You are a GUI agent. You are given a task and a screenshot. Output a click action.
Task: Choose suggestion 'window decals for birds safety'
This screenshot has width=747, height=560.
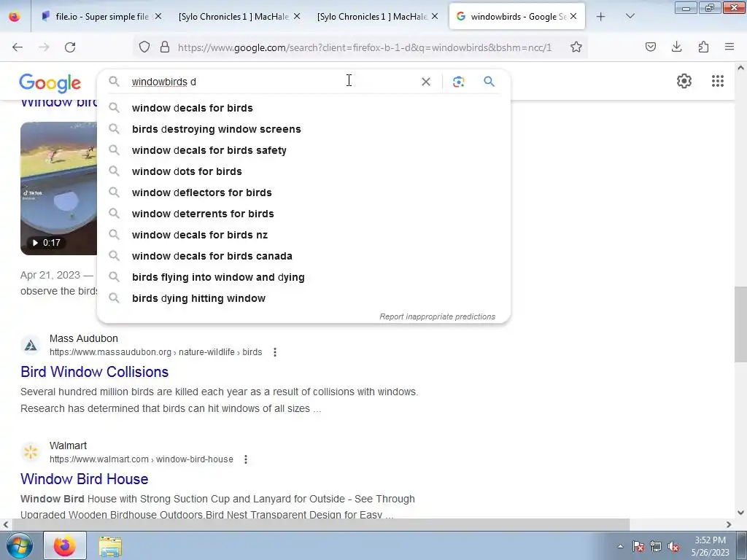pos(303,150)
